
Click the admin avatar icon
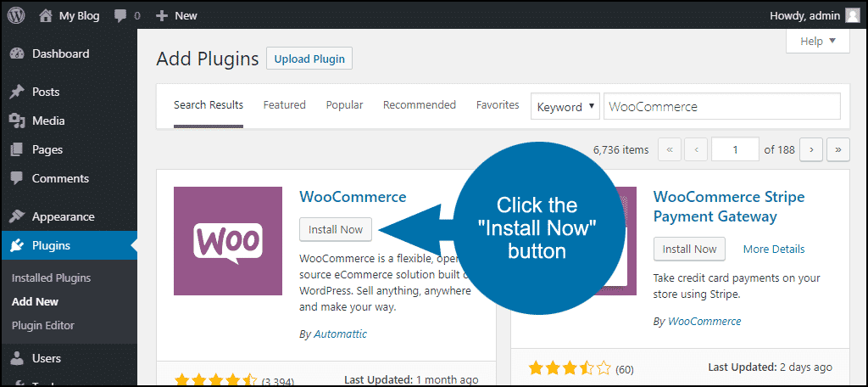tap(853, 16)
